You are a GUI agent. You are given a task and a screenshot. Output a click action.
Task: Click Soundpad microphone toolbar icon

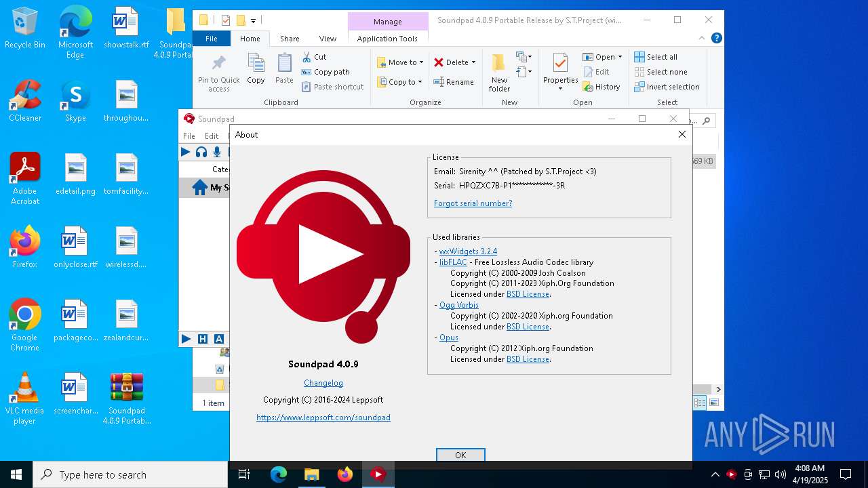[x=217, y=152]
